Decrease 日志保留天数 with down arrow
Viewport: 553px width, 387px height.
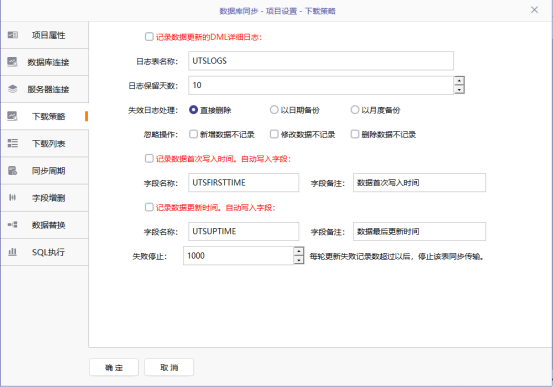point(459,90)
